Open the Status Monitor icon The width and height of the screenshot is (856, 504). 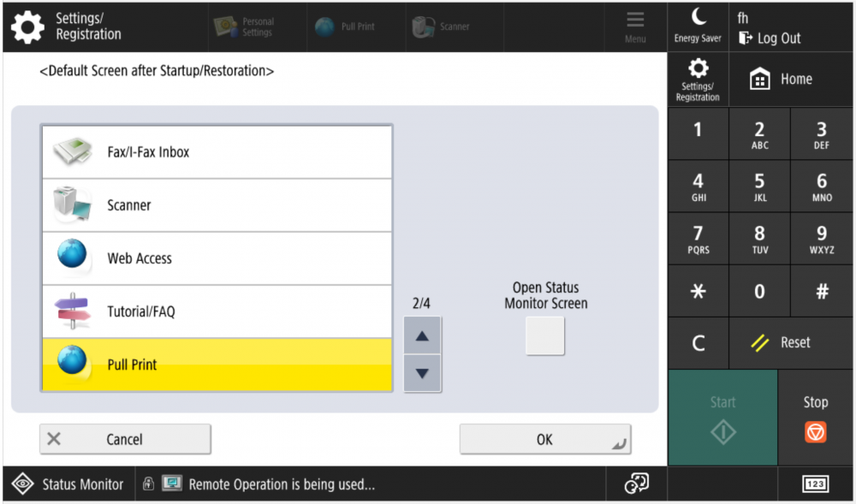[23, 484]
